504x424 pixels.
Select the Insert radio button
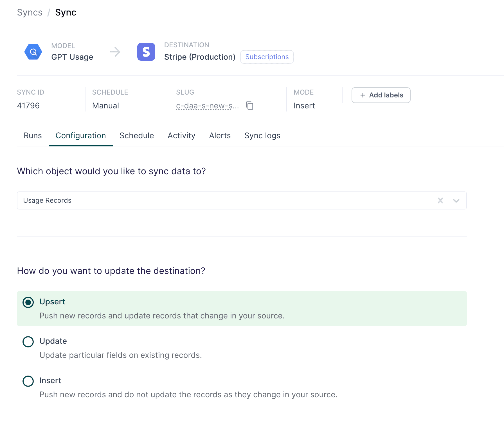[28, 381]
